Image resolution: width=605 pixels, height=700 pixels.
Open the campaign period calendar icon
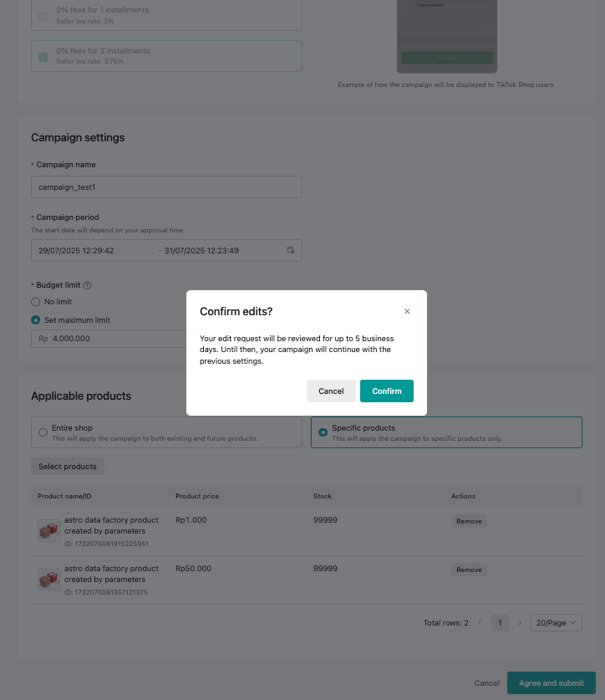[291, 250]
